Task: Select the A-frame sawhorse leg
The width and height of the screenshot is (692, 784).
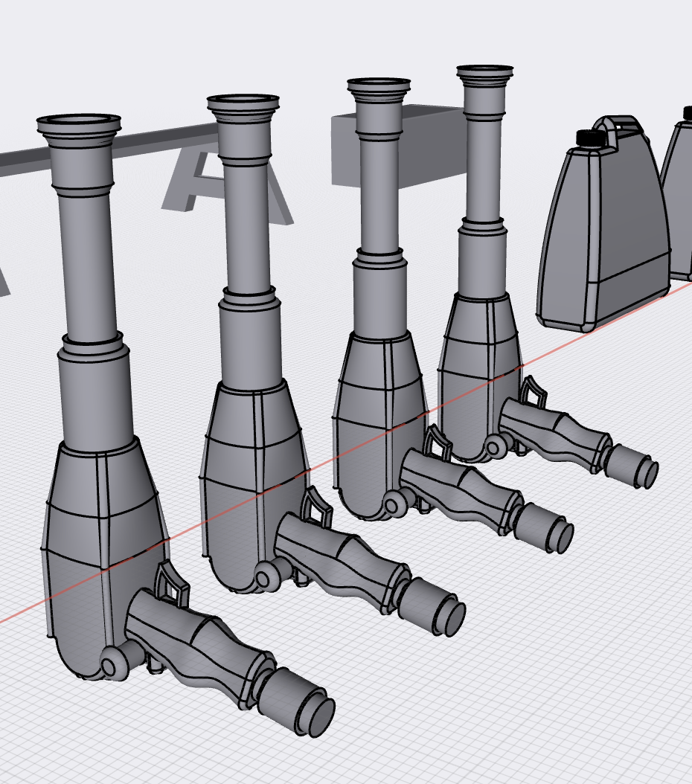Action: pyautogui.click(x=228, y=185)
